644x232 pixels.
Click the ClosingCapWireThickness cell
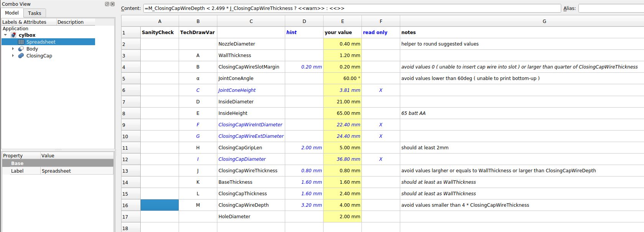pyautogui.click(x=251, y=171)
